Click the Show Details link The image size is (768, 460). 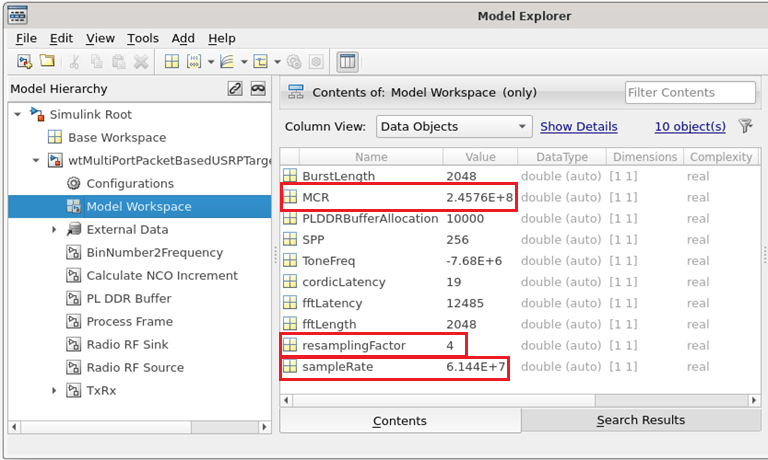coord(579,127)
